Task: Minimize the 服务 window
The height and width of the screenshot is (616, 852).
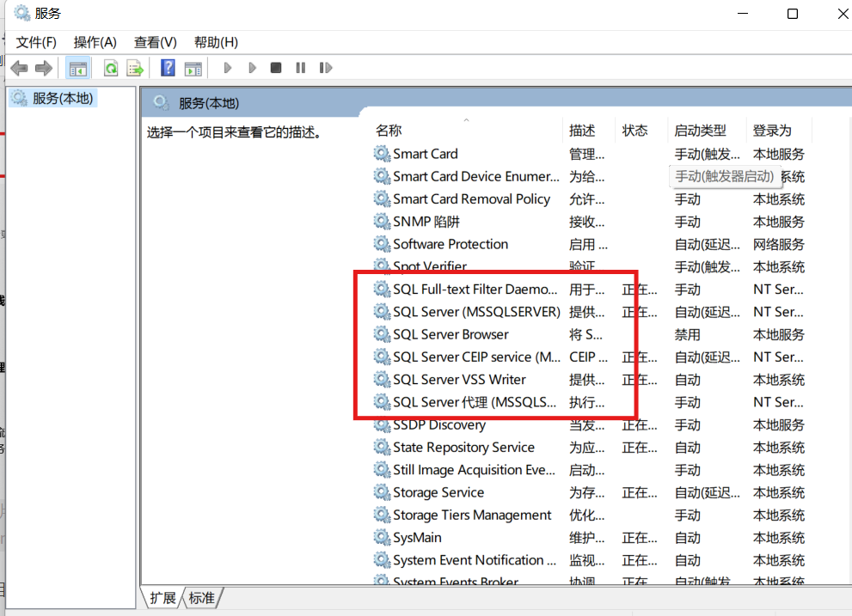Action: [x=743, y=14]
